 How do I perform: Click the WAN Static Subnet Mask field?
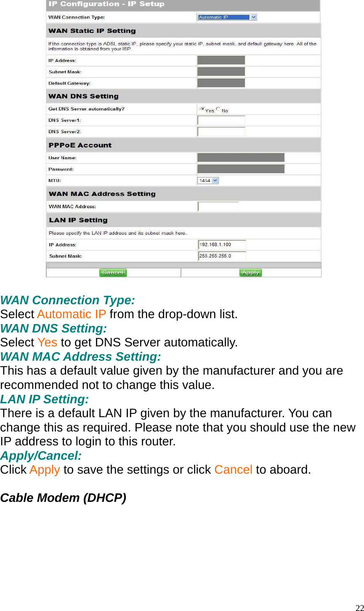(x=221, y=71)
